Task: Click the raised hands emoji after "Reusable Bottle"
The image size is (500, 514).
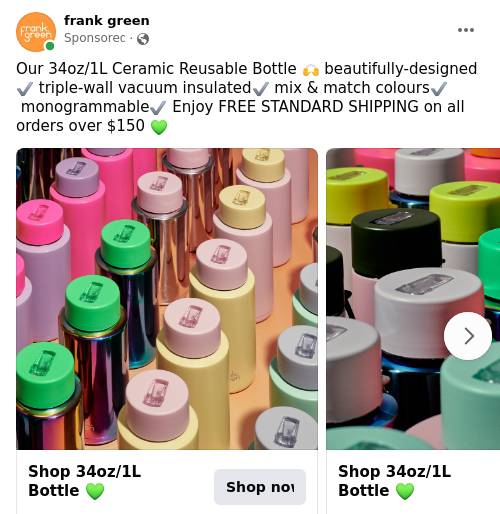Action: (x=311, y=70)
